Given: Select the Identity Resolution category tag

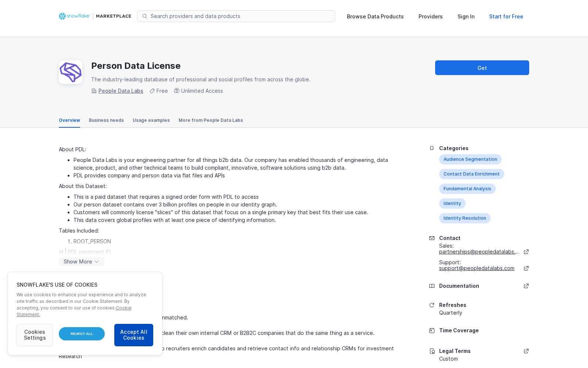Looking at the screenshot, I should (465, 218).
